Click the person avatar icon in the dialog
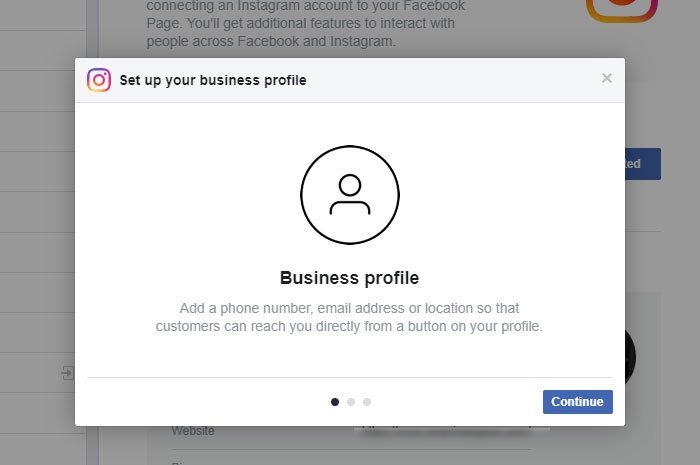This screenshot has width=700, height=465. [x=349, y=195]
